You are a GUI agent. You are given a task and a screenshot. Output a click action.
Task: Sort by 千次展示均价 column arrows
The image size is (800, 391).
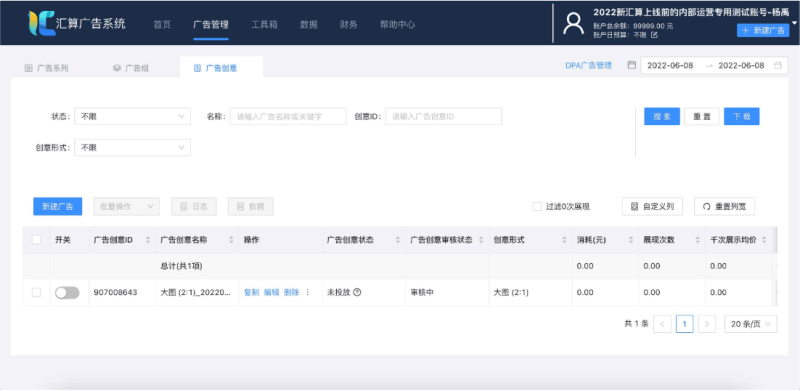point(764,240)
